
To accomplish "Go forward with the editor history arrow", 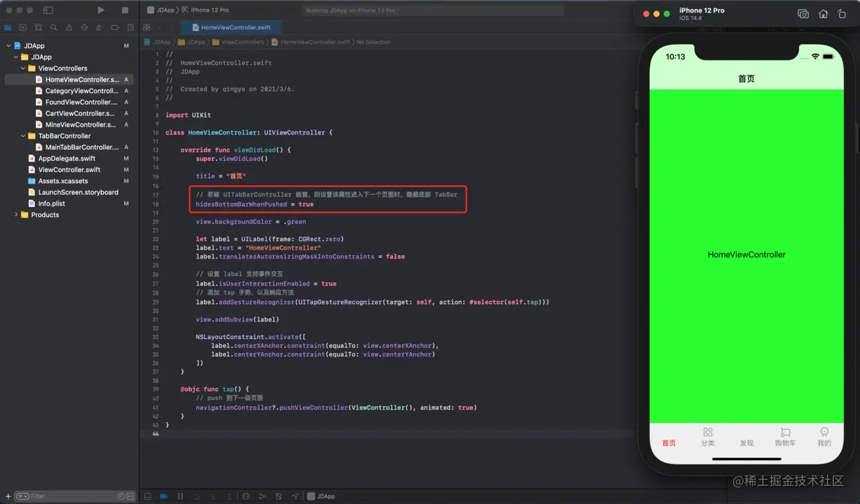I will (x=172, y=28).
